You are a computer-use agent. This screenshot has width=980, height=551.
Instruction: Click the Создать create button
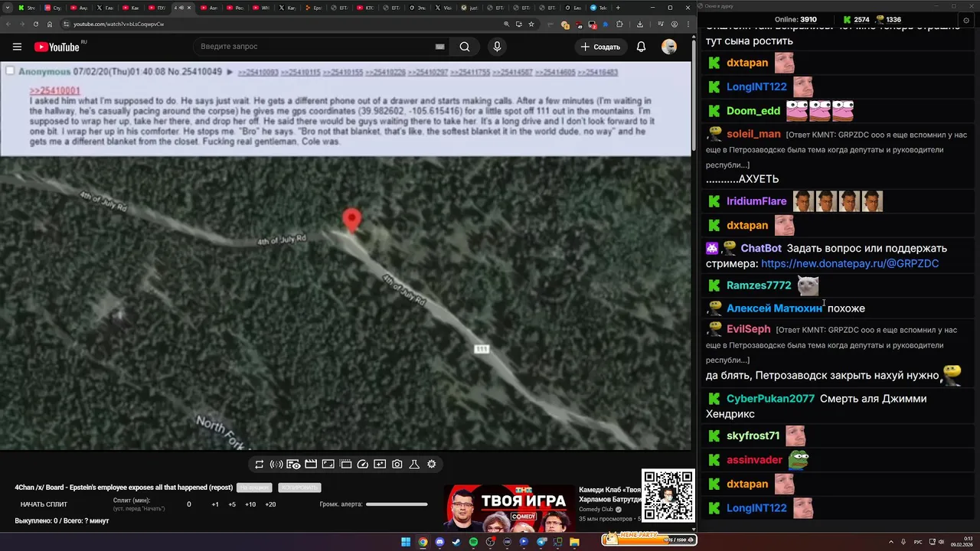(x=601, y=47)
